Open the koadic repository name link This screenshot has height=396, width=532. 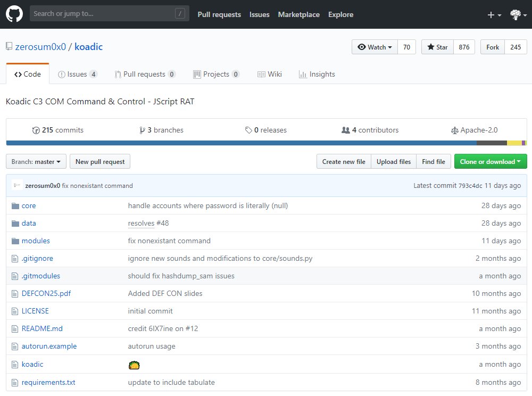tap(88, 47)
